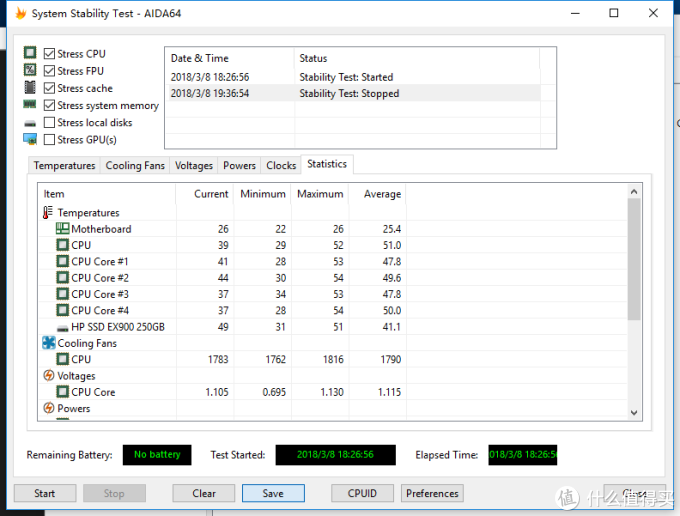Click the Test Started time display
The width and height of the screenshot is (680, 516).
335,455
